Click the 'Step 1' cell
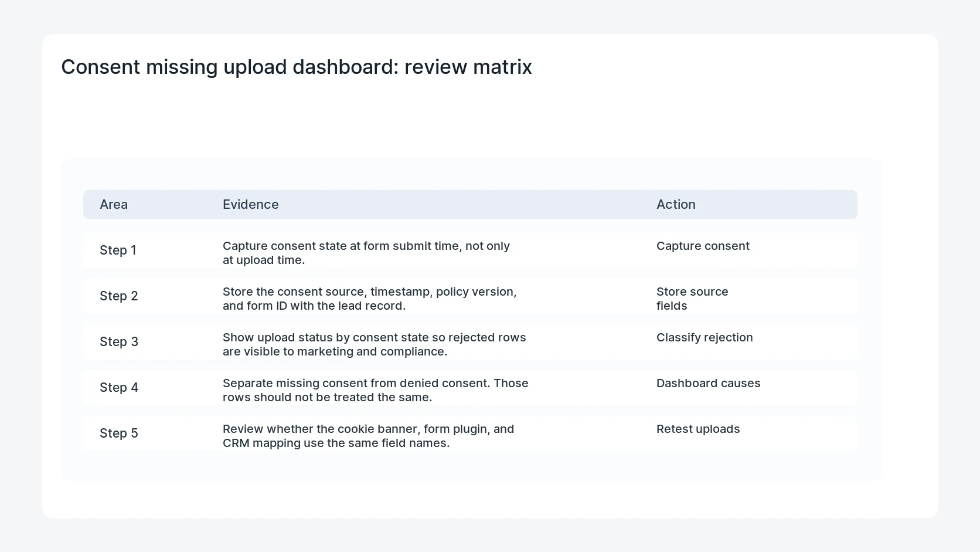The height and width of the screenshot is (552, 980). (x=118, y=250)
